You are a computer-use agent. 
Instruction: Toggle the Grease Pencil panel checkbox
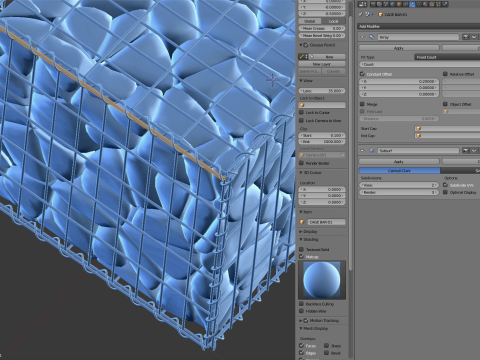point(306,45)
